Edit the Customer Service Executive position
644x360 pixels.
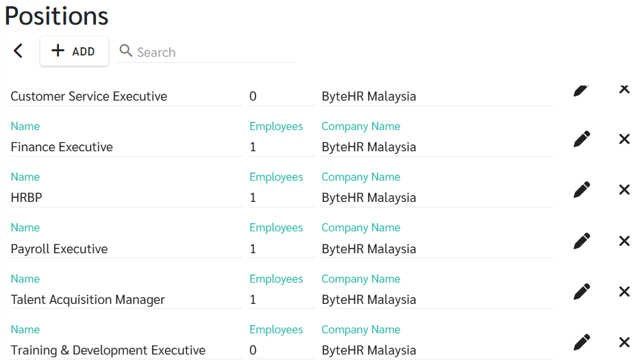click(581, 90)
